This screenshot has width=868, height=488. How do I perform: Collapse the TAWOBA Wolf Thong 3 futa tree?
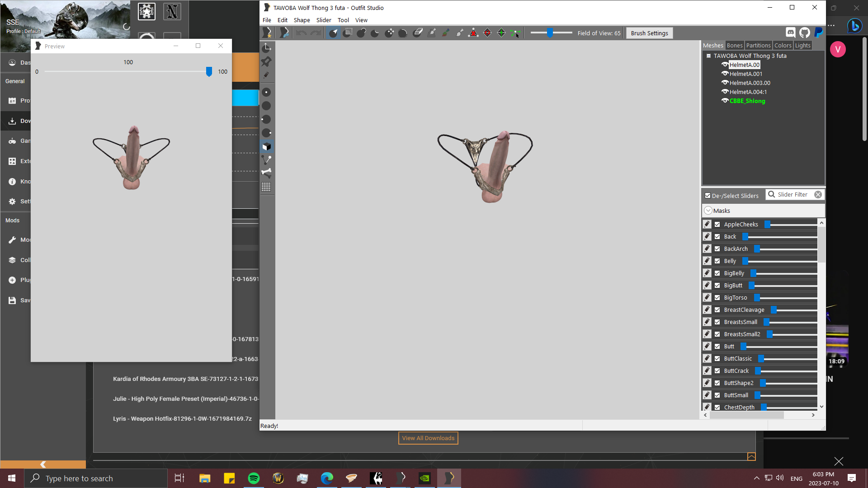click(709, 56)
